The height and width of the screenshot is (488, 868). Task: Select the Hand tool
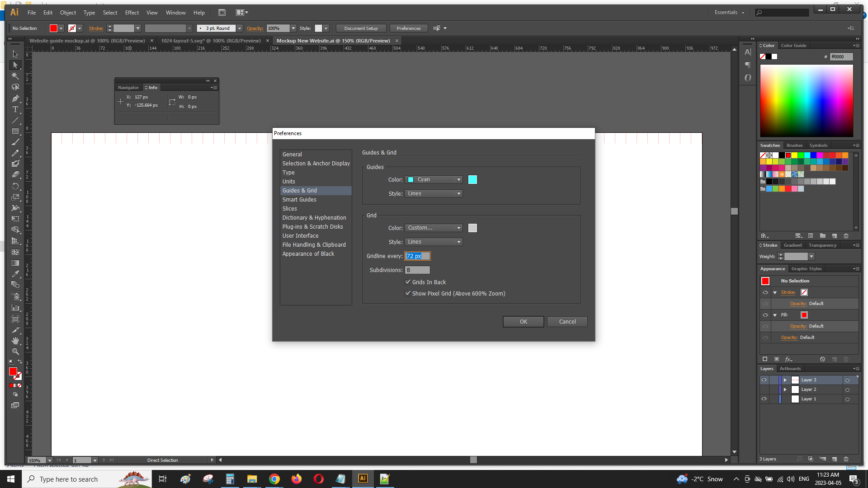click(x=15, y=341)
